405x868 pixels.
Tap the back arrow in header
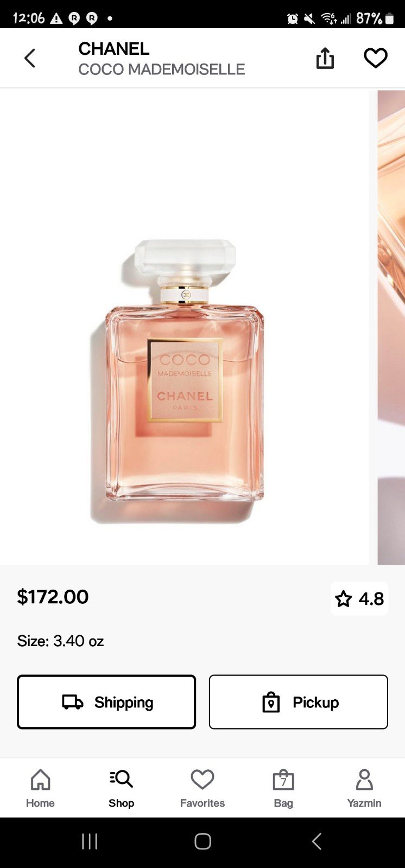(30, 58)
